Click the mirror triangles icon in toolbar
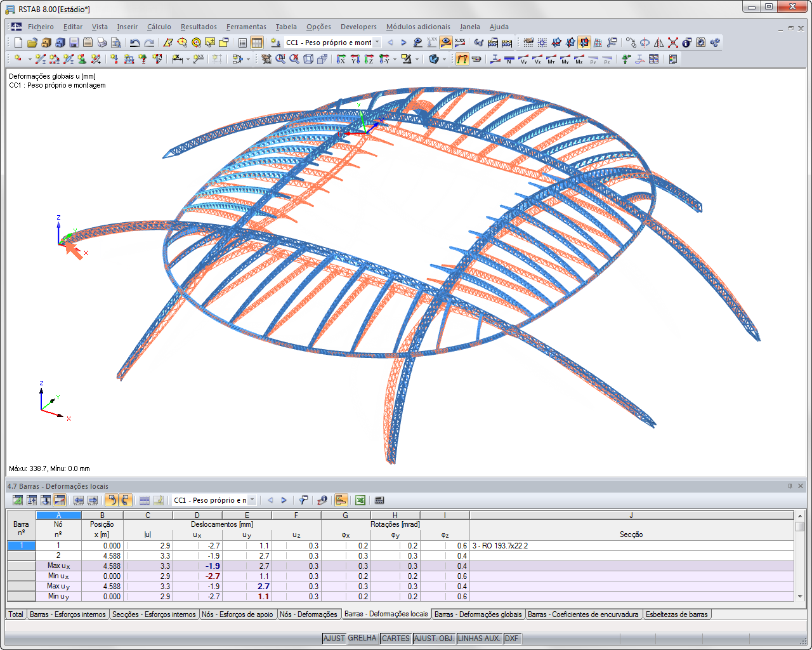 point(659,43)
